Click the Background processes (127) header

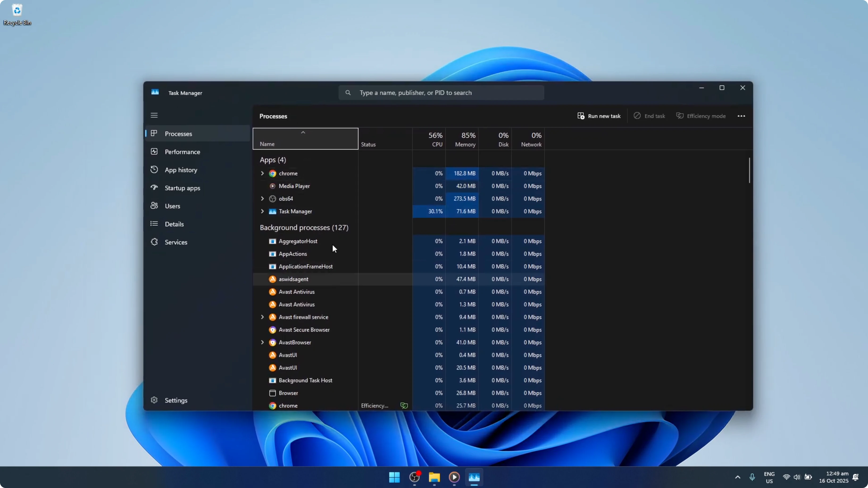304,228
